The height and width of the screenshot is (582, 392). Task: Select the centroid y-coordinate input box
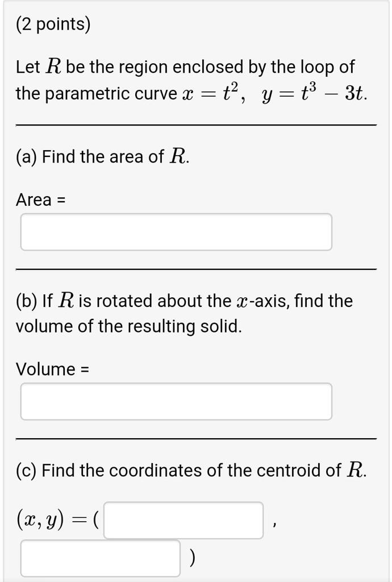tap(99, 558)
